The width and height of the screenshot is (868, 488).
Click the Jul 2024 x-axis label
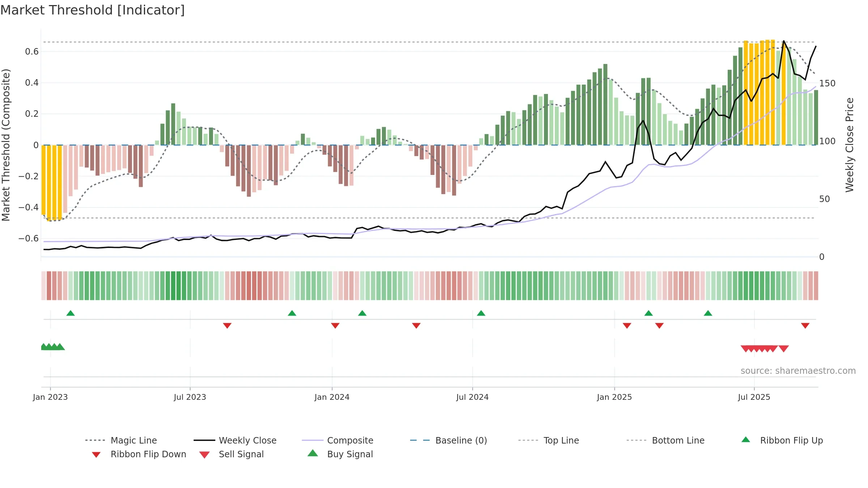click(x=472, y=397)
